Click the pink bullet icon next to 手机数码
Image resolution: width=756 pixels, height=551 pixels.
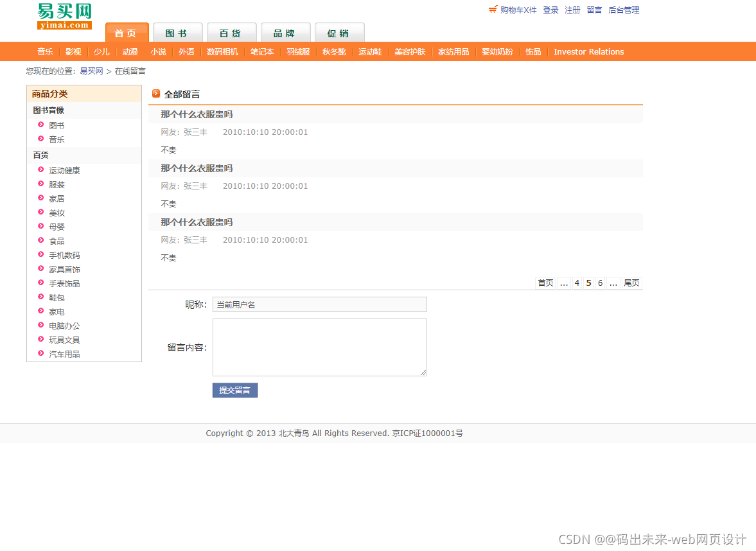click(x=41, y=254)
